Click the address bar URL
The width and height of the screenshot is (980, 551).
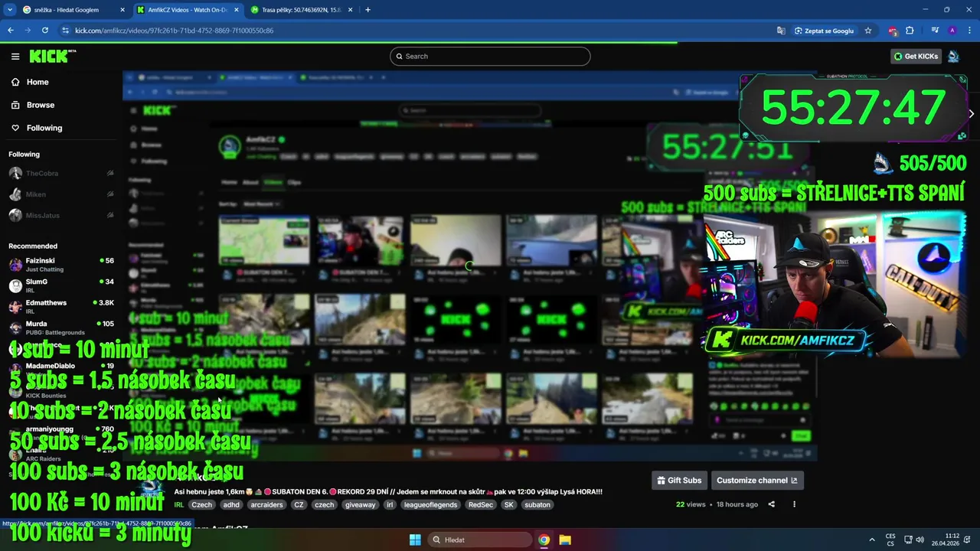coord(175,31)
